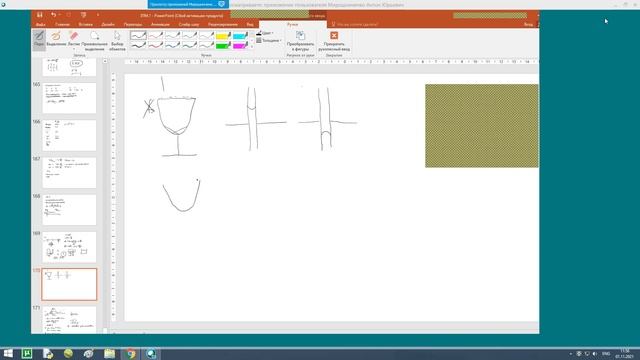Open the taskbar clock and date

point(625,353)
